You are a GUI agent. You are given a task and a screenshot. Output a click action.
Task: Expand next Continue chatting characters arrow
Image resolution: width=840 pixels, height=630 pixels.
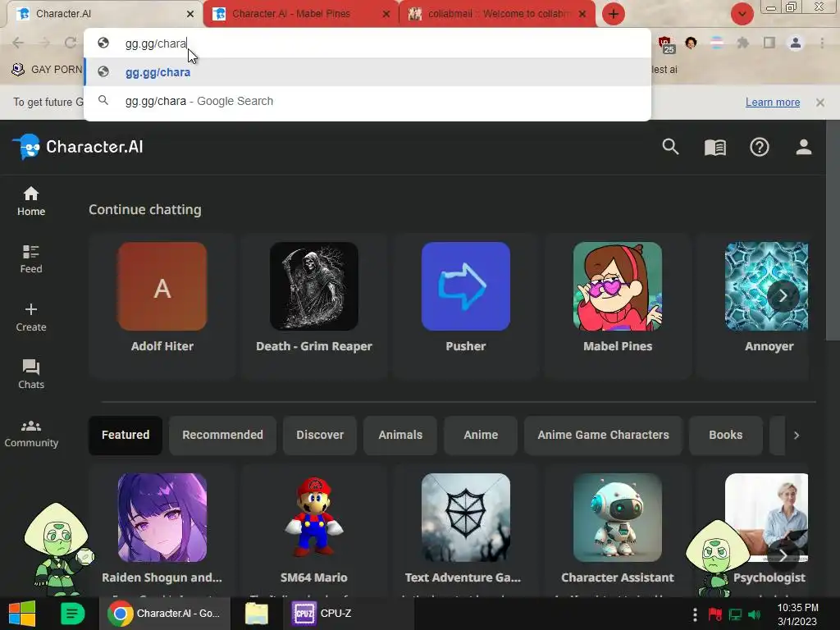click(x=783, y=295)
